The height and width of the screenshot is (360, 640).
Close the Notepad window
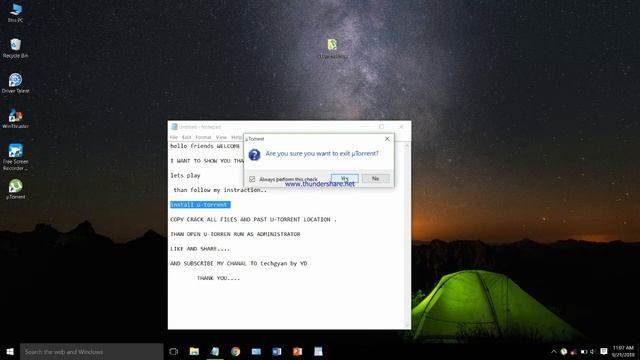click(401, 127)
